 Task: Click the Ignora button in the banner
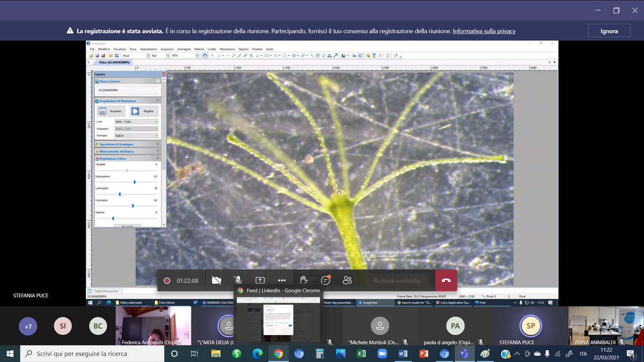coord(609,31)
